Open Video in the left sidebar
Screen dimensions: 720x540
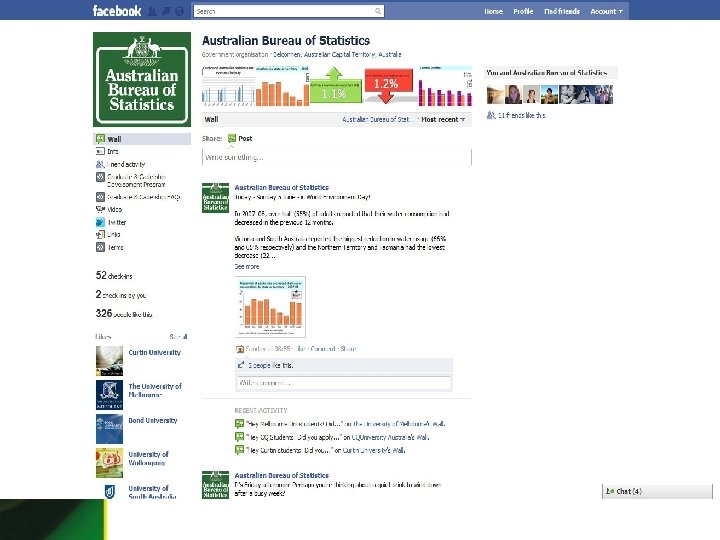[115, 209]
